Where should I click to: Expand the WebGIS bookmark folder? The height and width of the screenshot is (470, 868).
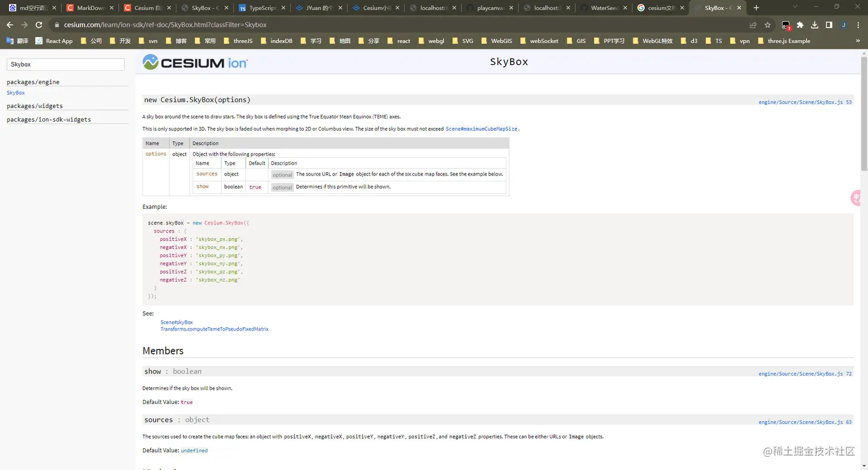coord(496,41)
